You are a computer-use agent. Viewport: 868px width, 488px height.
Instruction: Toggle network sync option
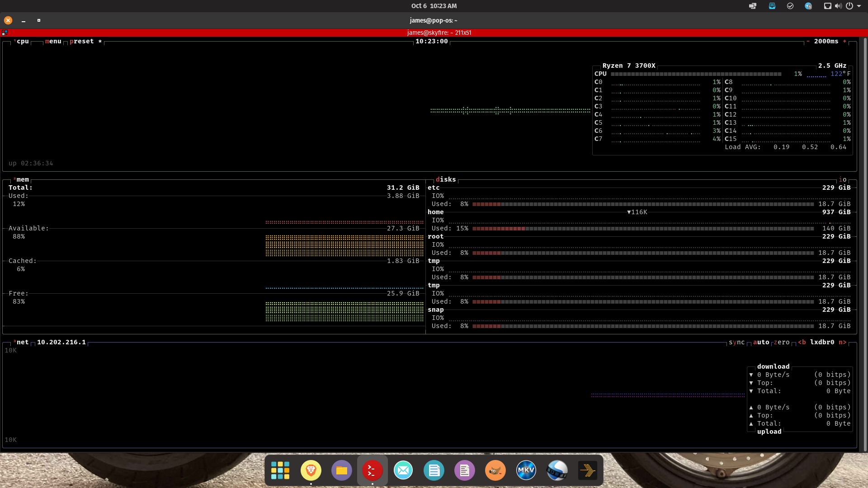click(736, 342)
